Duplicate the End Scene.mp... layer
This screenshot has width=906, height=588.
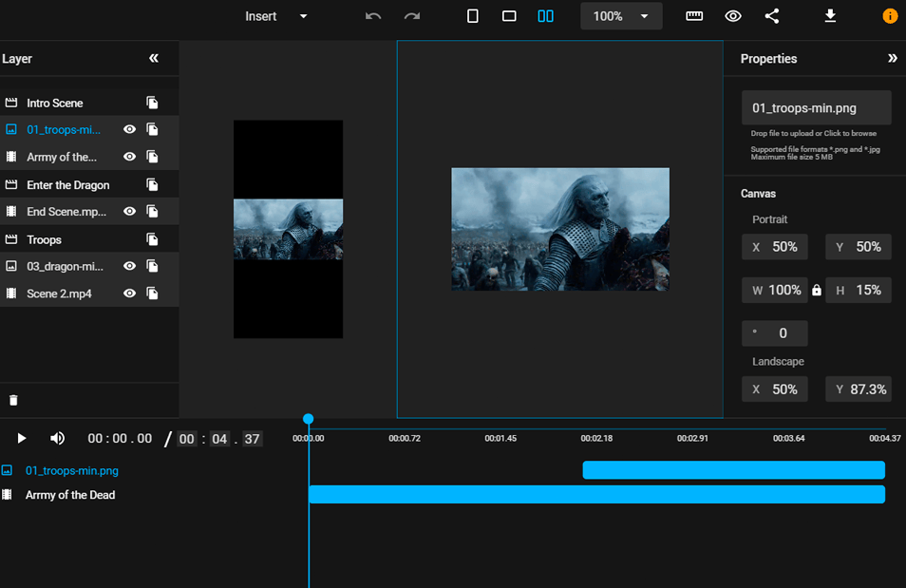[152, 212]
